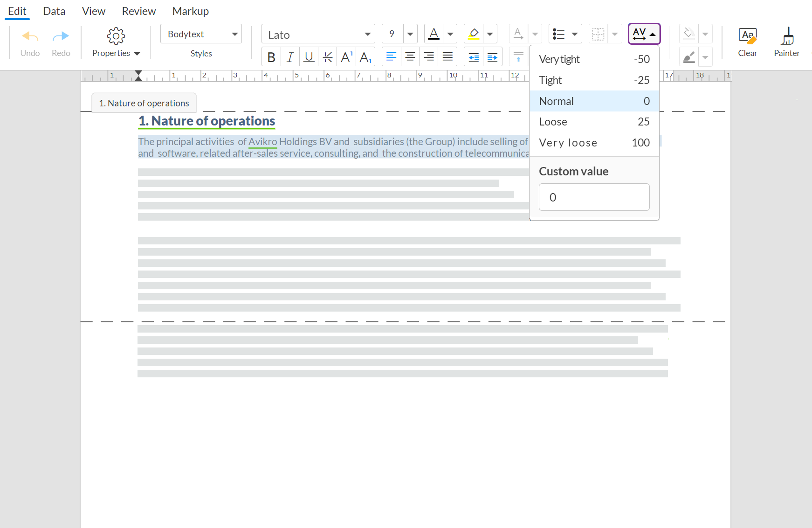The height and width of the screenshot is (528, 812).
Task: Switch to the Review tab
Action: 138,11
